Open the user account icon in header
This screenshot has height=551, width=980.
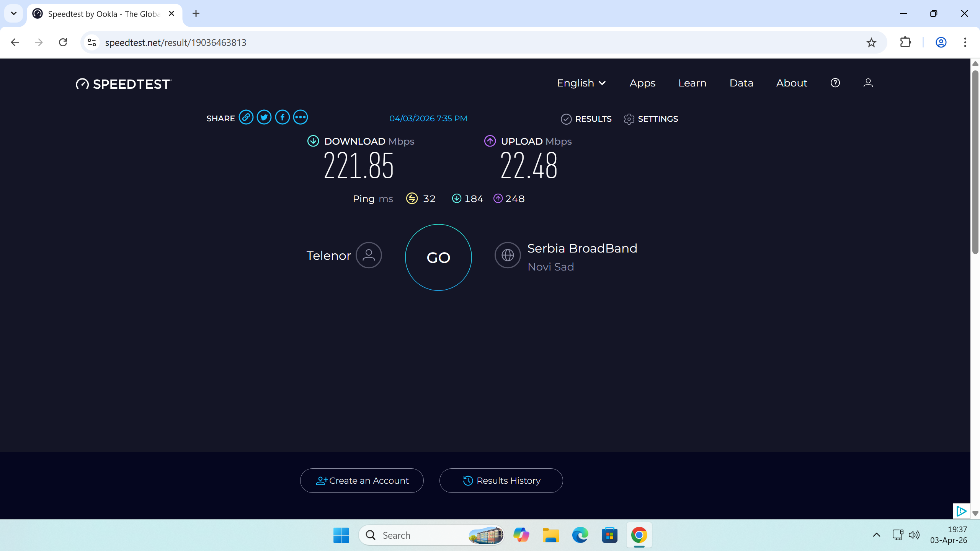pyautogui.click(x=868, y=83)
